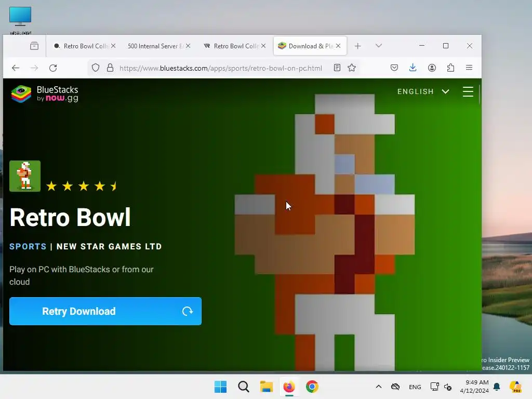Change ENG input language indicator
532x399 pixels.
415,387
